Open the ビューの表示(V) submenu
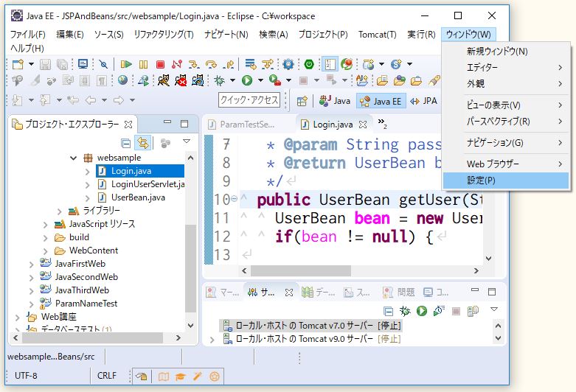Image resolution: width=576 pixels, height=392 pixels. click(506, 105)
